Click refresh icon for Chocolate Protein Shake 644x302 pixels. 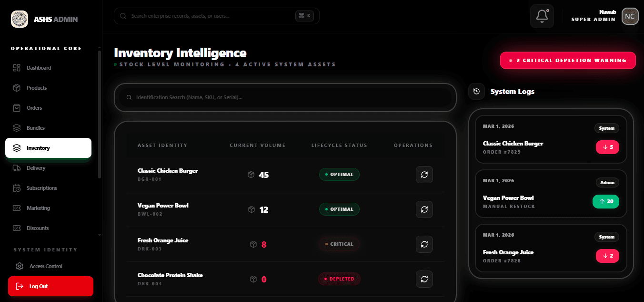424,279
